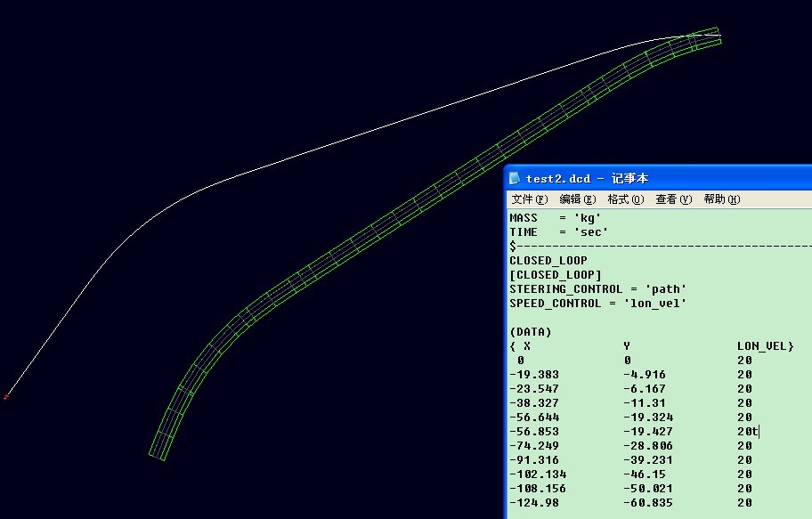This screenshot has height=519, width=812.
Task: Click the Y value -19.324
Action: click(x=648, y=417)
